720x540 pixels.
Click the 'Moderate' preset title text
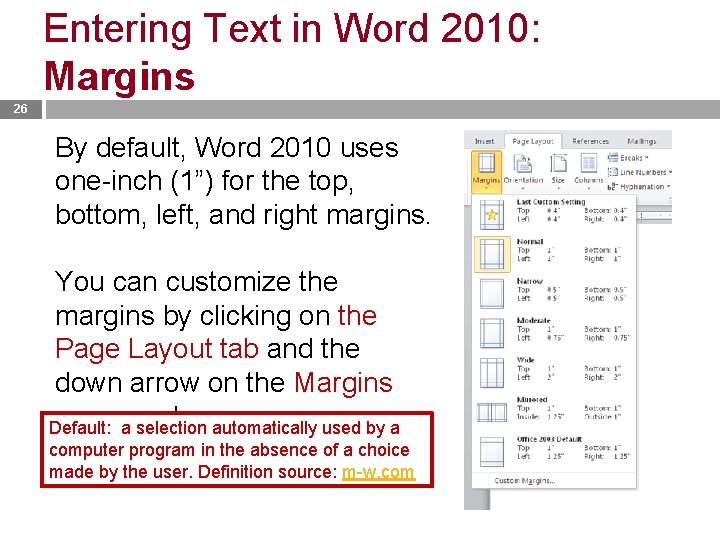click(534, 320)
